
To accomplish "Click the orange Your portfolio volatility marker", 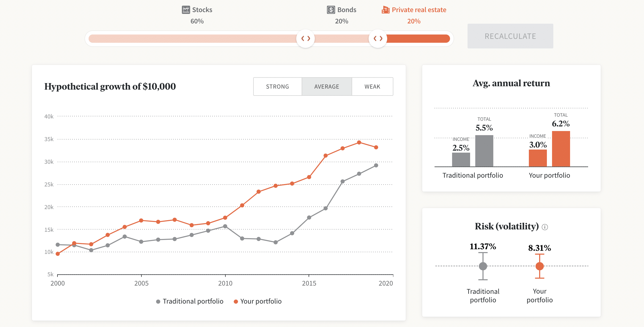I will (x=540, y=266).
